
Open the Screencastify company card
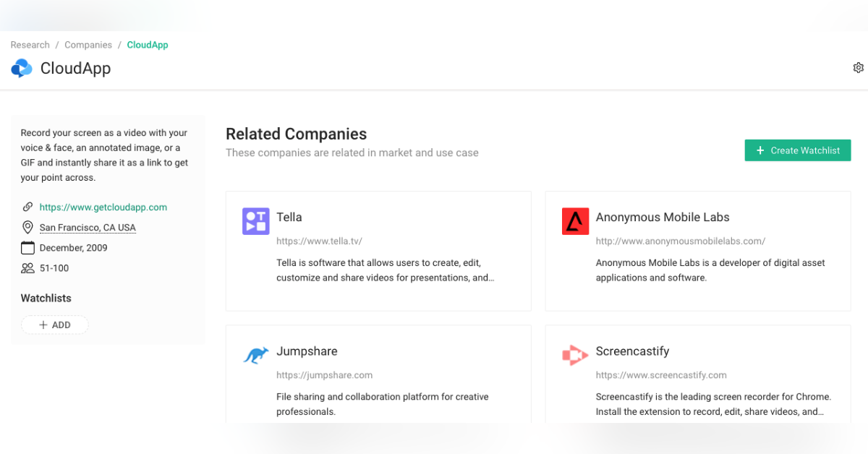(697, 374)
